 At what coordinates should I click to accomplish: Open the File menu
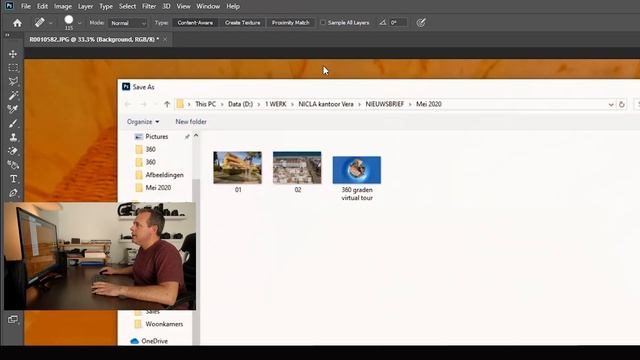(26, 6)
